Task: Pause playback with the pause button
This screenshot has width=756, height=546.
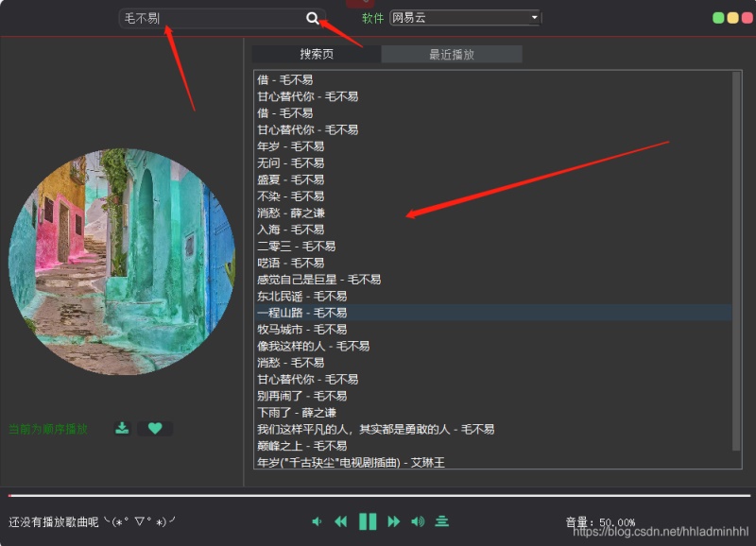Action: click(x=367, y=520)
